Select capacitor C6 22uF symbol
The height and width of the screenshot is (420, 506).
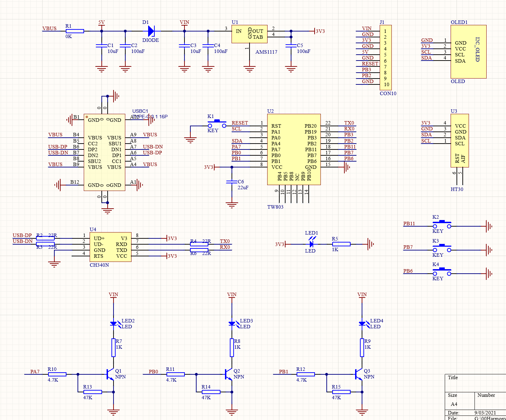coord(232,182)
